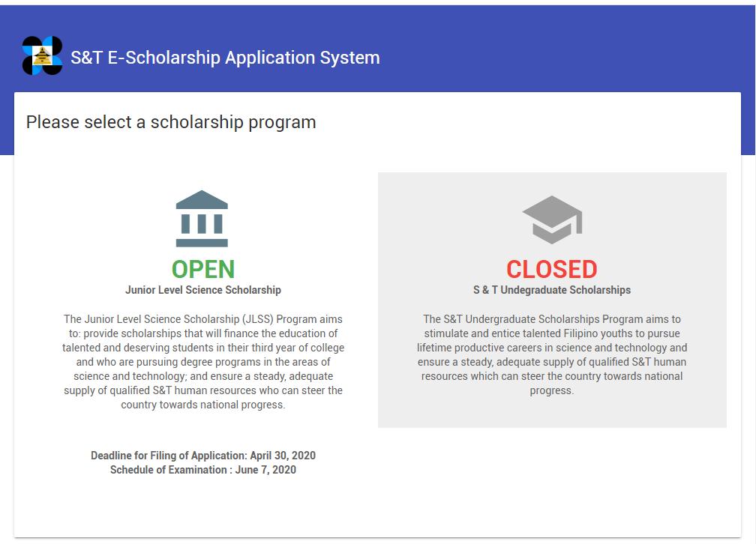This screenshot has width=756, height=544.
Task: Select the mortarboard icon on the closed card
Action: pyautogui.click(x=551, y=220)
